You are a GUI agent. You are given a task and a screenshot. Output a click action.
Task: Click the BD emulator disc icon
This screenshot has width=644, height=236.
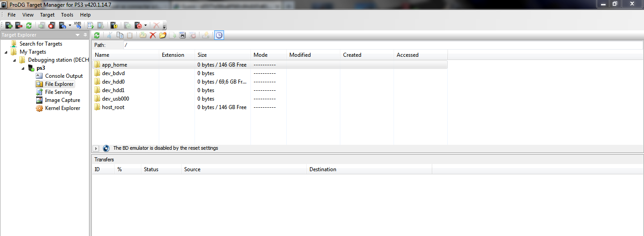(106, 148)
